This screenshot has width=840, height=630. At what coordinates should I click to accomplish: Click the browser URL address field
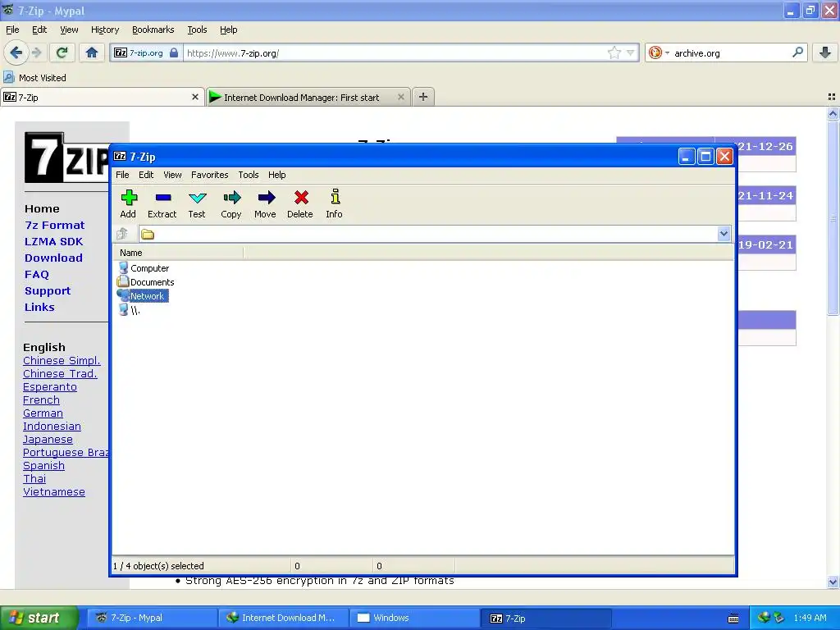pos(395,53)
